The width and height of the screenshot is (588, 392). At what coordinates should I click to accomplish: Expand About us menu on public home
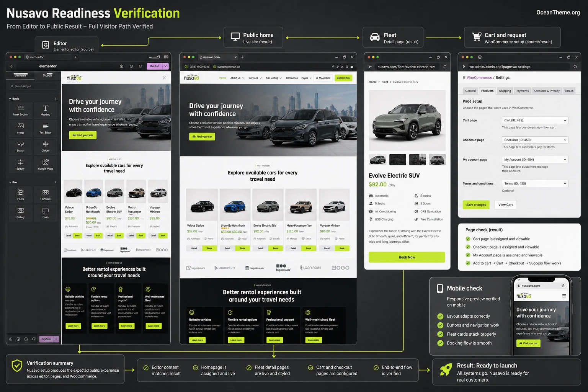click(x=237, y=78)
